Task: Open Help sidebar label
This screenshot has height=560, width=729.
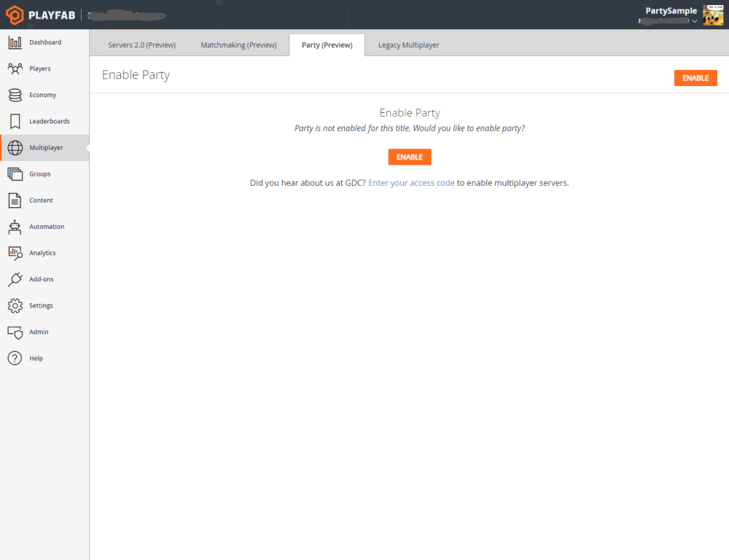Action: (x=36, y=358)
